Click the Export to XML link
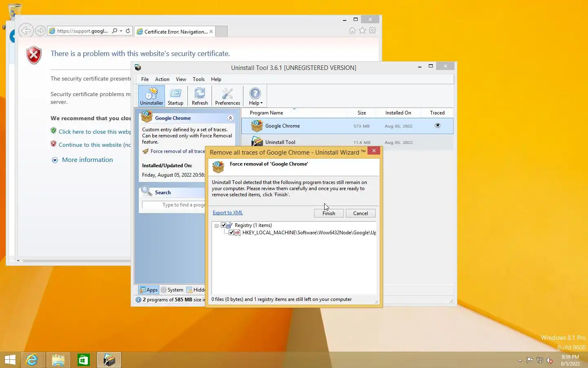Image resolution: width=588 pixels, height=368 pixels. tap(228, 213)
